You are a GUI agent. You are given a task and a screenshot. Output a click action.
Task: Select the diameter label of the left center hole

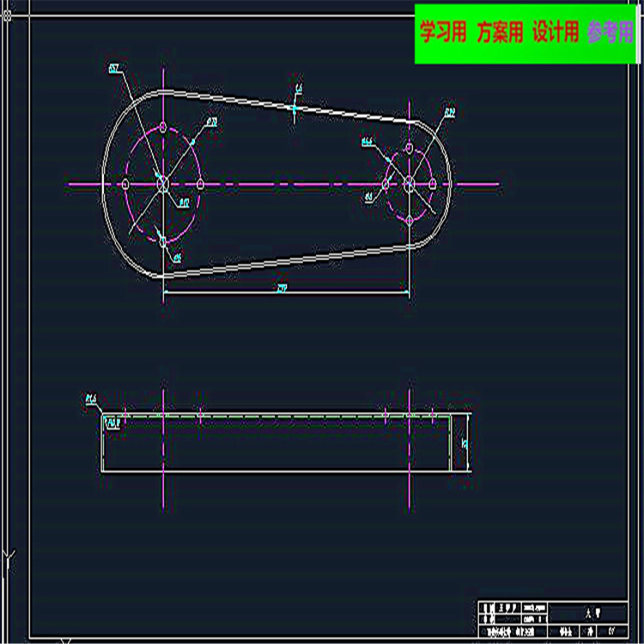184,203
